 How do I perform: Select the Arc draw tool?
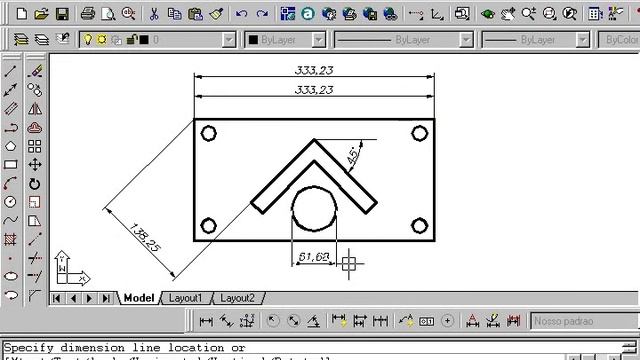click(x=11, y=184)
